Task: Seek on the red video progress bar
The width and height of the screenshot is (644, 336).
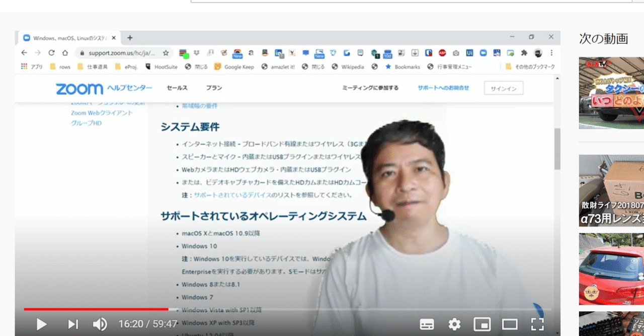Action: tap(96, 309)
